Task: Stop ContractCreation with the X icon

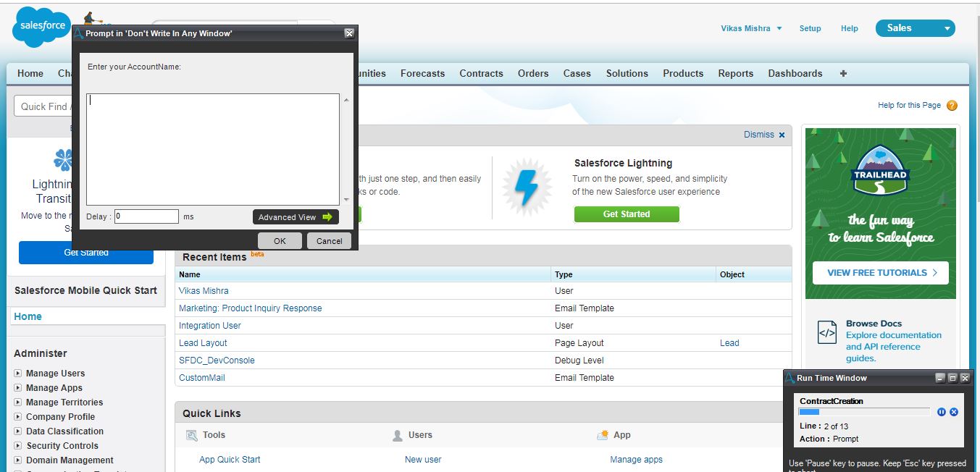Action: (x=954, y=412)
